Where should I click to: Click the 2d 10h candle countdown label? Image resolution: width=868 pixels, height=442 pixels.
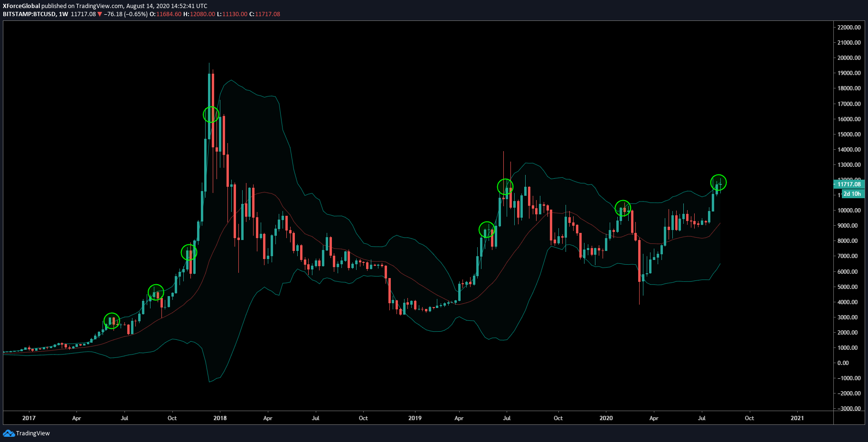852,193
